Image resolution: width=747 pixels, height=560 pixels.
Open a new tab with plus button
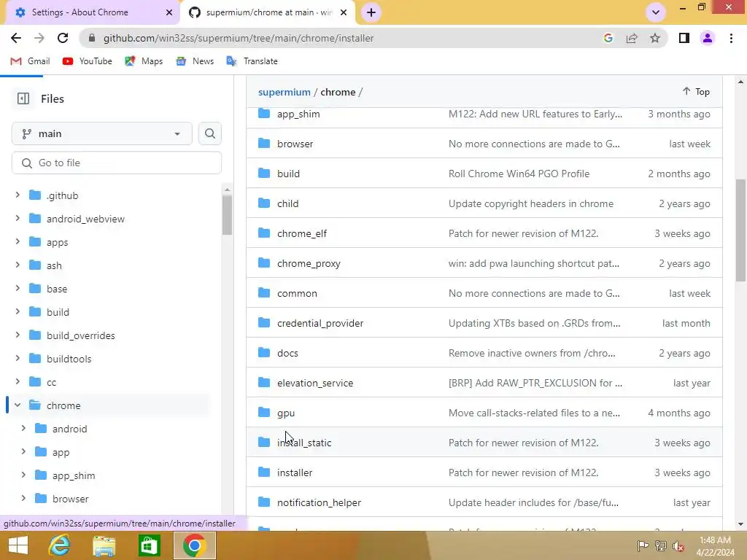[371, 12]
